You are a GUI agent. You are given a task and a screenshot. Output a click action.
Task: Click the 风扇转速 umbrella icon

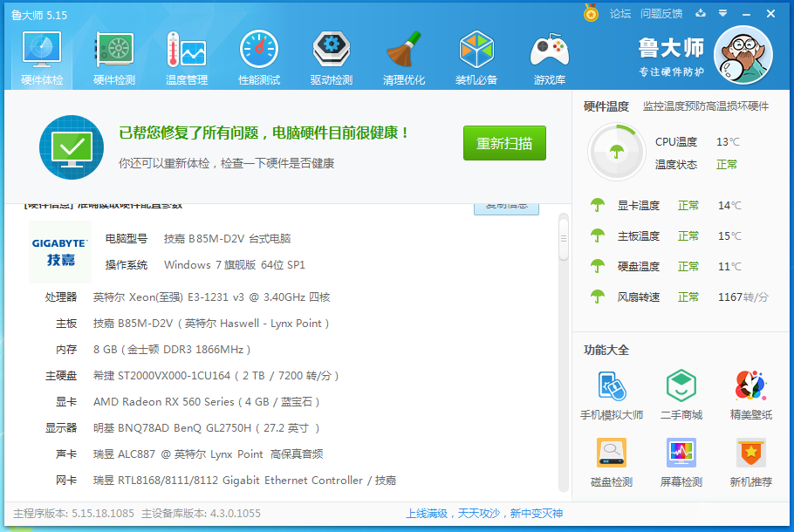tap(598, 297)
